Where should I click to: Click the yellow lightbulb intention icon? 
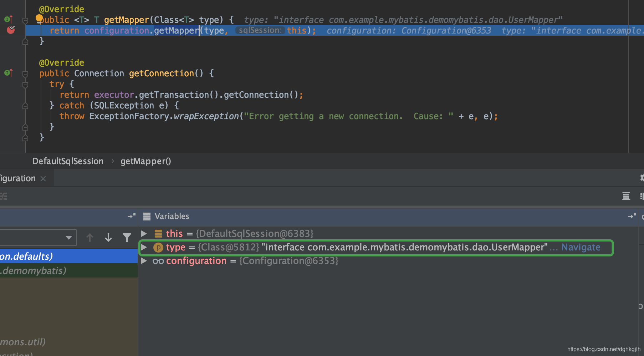click(39, 19)
